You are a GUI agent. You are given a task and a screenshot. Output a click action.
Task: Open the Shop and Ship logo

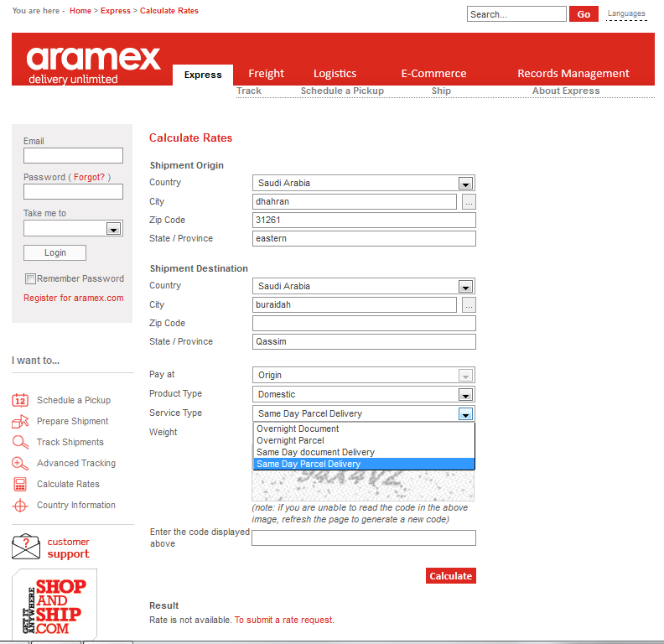54,604
